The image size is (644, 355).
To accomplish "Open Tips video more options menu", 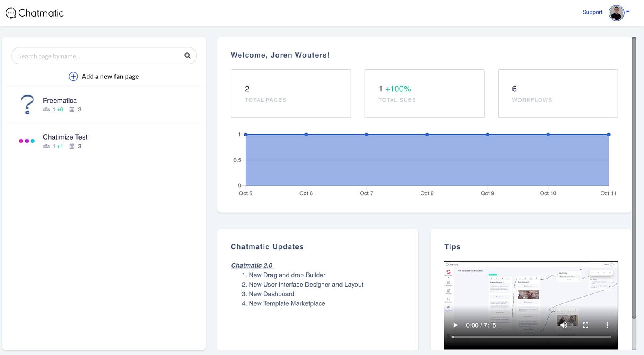I will [607, 325].
